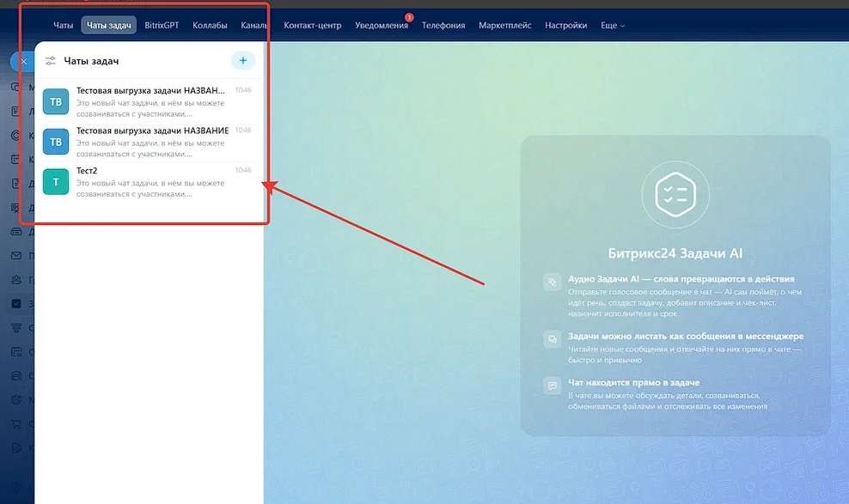Open the Контакт-центр menu item
The height and width of the screenshot is (504, 849).
313,26
